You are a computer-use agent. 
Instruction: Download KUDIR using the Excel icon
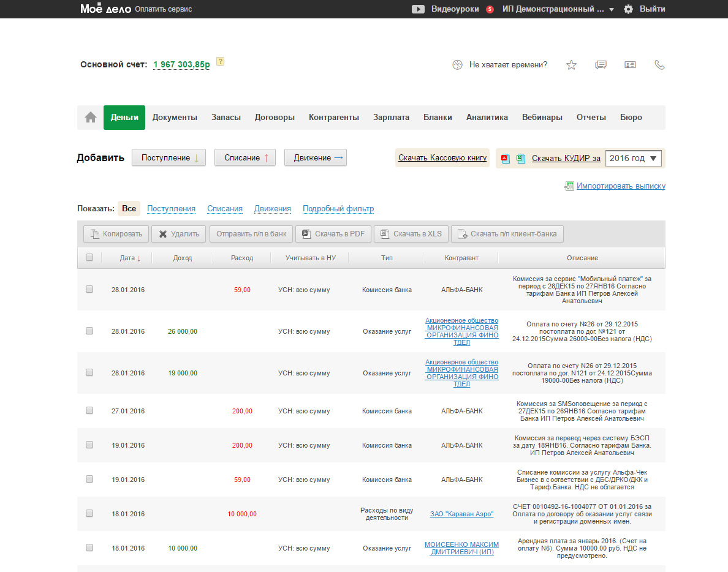tap(520, 159)
